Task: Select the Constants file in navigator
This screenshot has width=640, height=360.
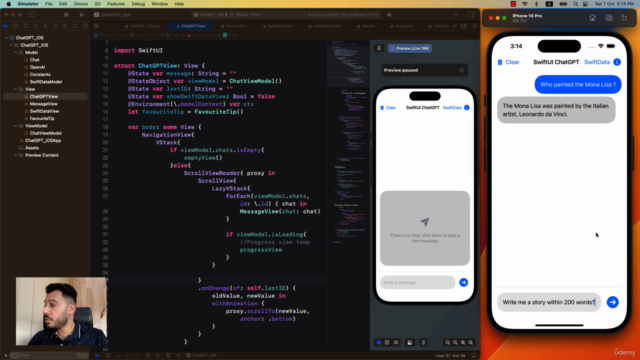Action: [x=40, y=74]
